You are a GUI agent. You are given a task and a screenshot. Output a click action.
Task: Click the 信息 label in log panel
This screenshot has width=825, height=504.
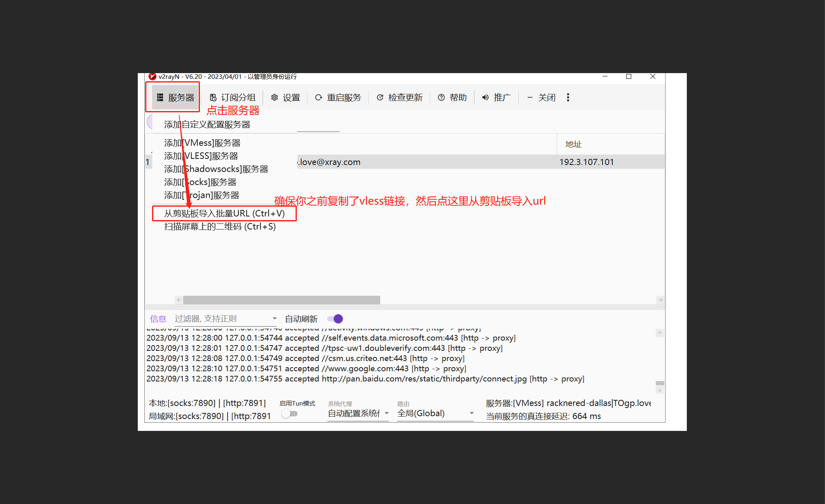(158, 319)
